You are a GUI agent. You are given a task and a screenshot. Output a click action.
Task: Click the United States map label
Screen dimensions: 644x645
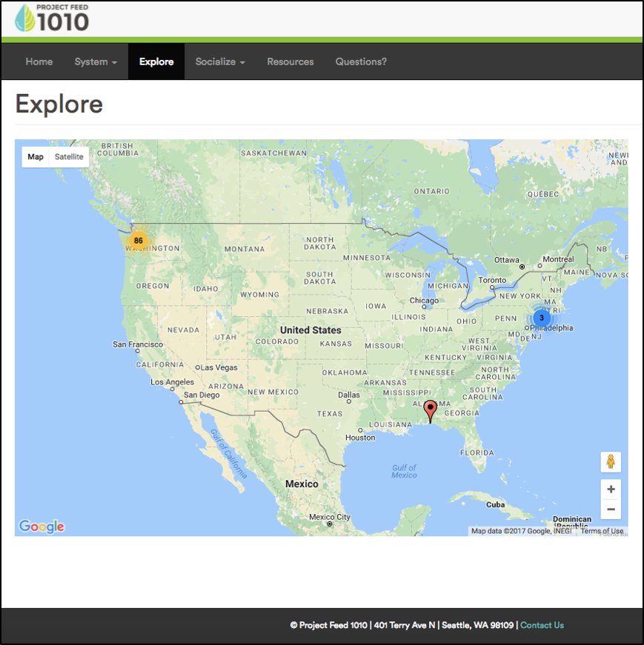(x=311, y=330)
